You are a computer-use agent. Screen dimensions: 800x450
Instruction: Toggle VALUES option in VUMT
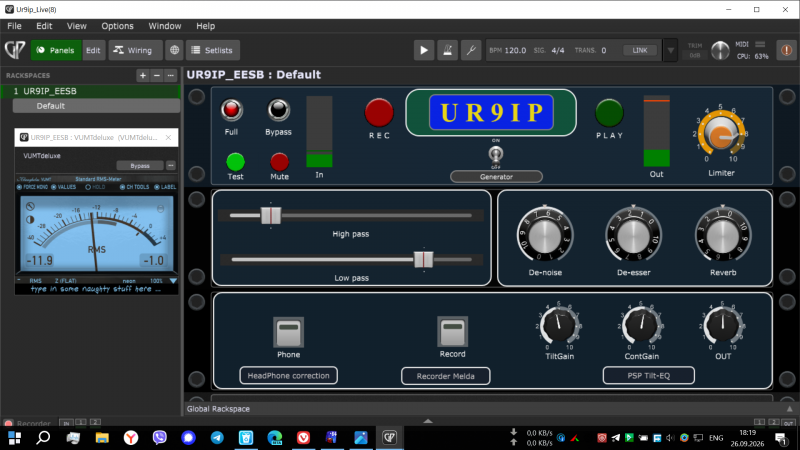(x=64, y=187)
